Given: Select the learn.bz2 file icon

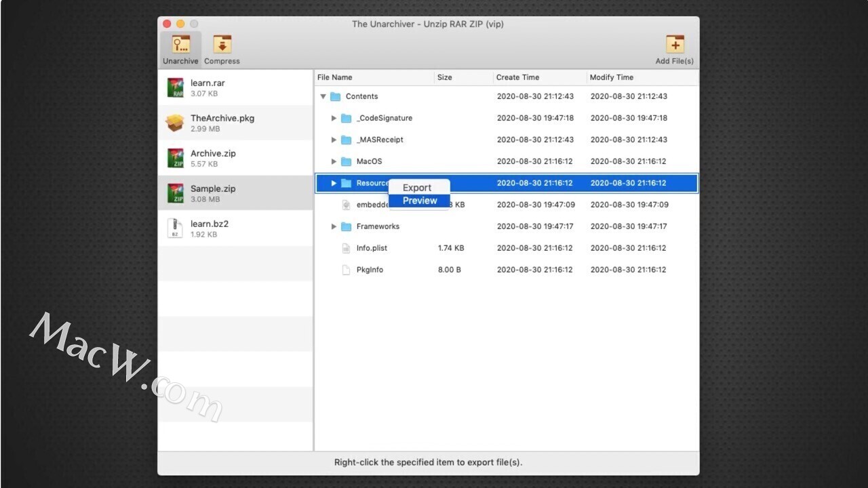Looking at the screenshot, I should (175, 228).
